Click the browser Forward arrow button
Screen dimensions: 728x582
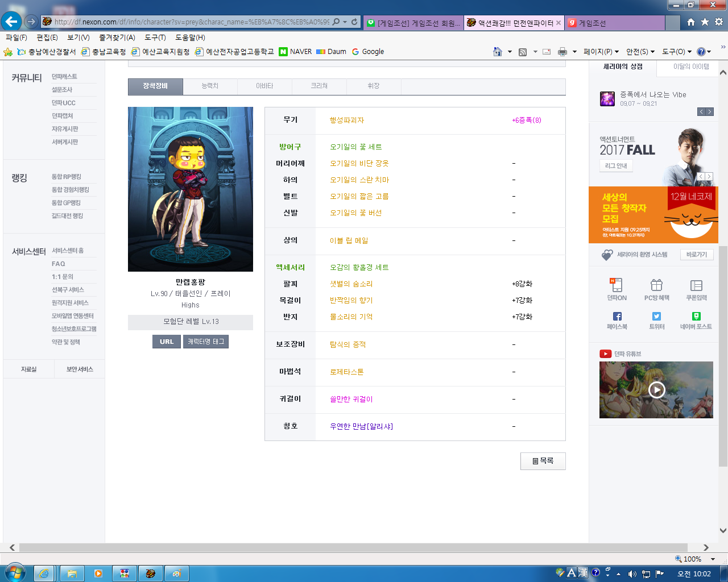(31, 22)
